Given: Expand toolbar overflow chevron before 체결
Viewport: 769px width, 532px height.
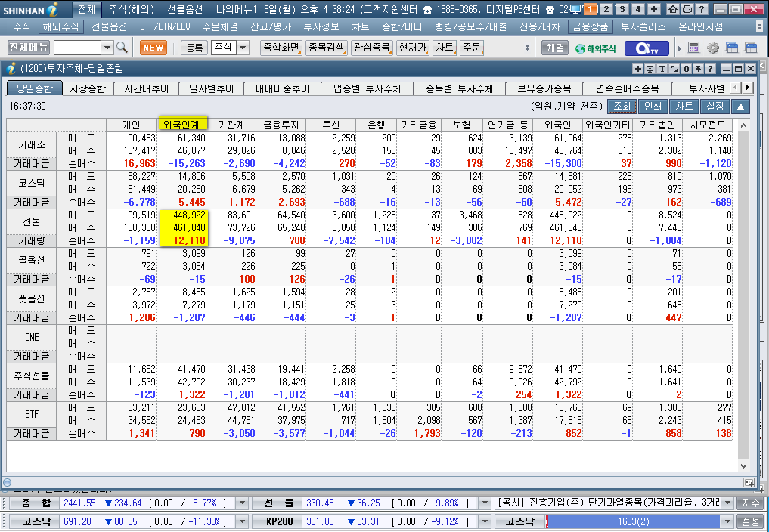Looking at the screenshot, I should tap(527, 48).
